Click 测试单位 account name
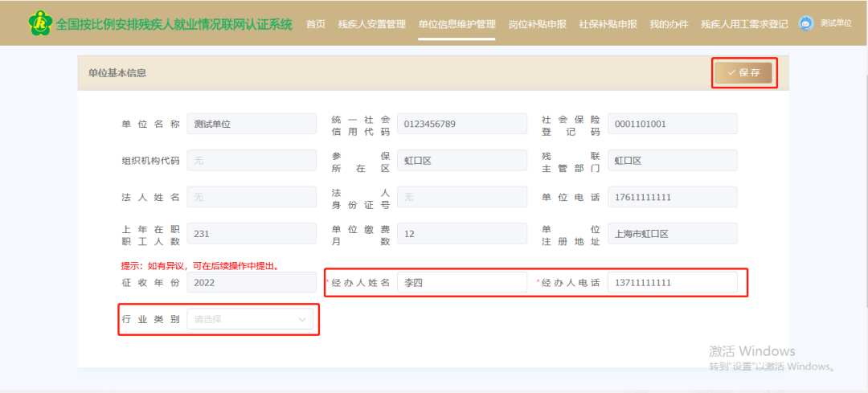The image size is (868, 393). point(836,23)
